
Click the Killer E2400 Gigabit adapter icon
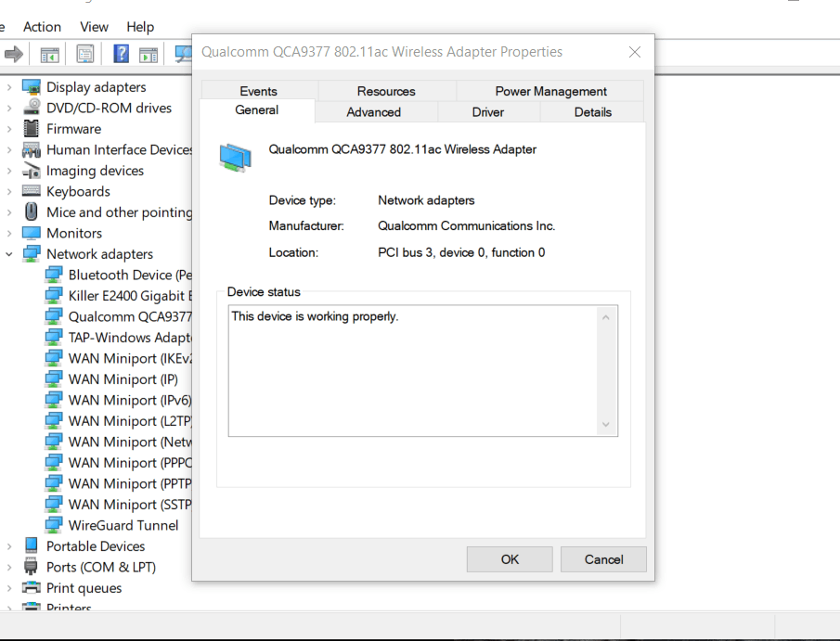pos(54,296)
